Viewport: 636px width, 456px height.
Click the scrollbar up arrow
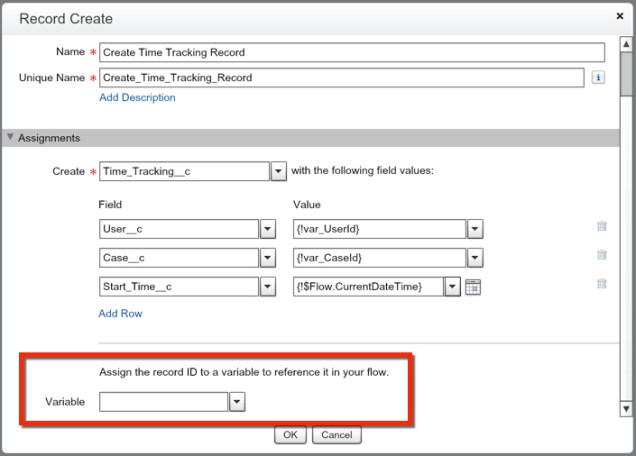626,44
